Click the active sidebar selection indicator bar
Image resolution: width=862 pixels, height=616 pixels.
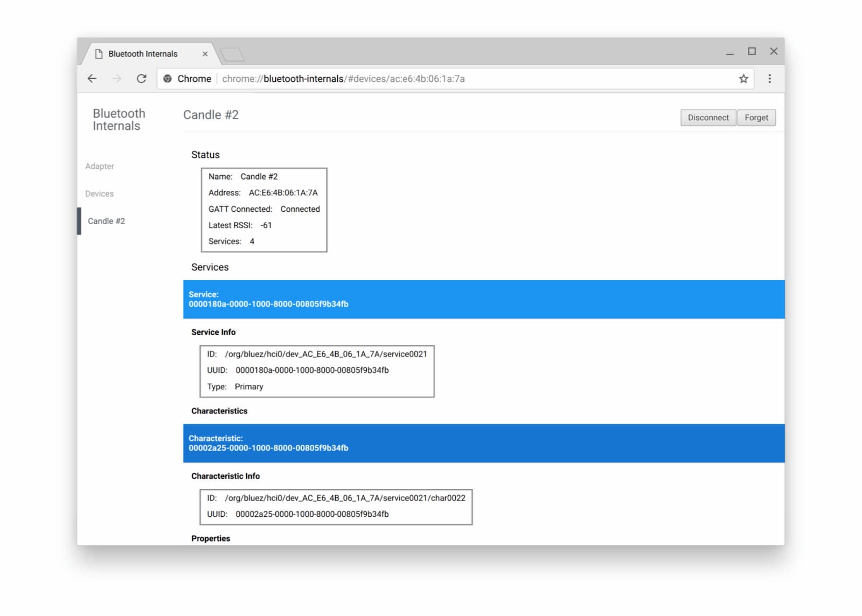pos(80,220)
